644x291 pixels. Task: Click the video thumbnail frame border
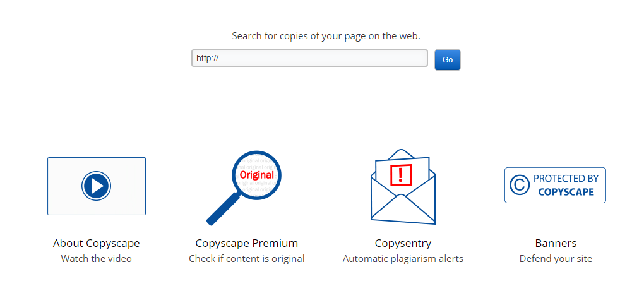(x=49, y=186)
